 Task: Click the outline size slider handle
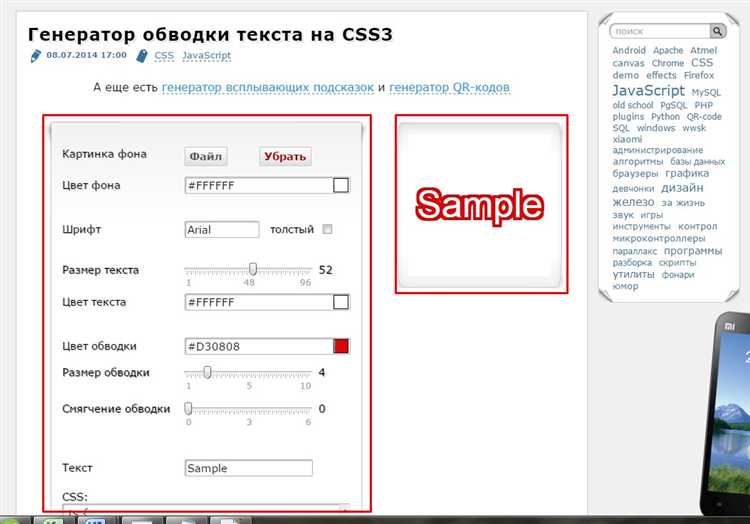207,372
